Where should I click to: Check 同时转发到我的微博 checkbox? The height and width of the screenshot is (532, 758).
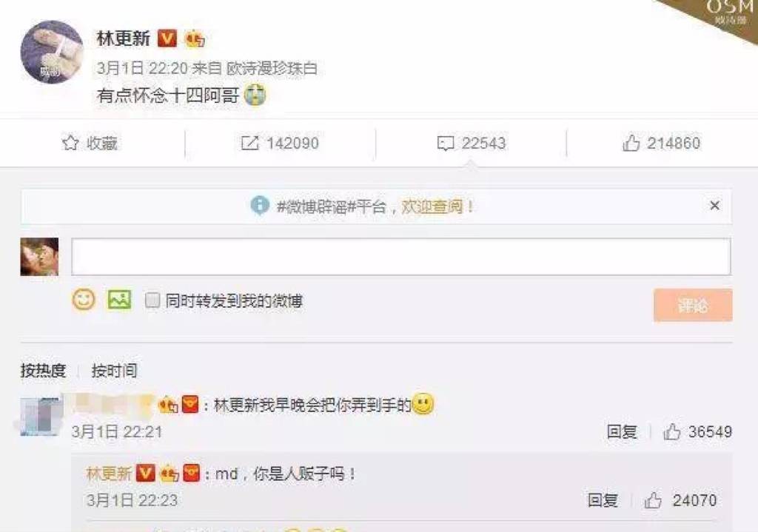click(x=152, y=300)
